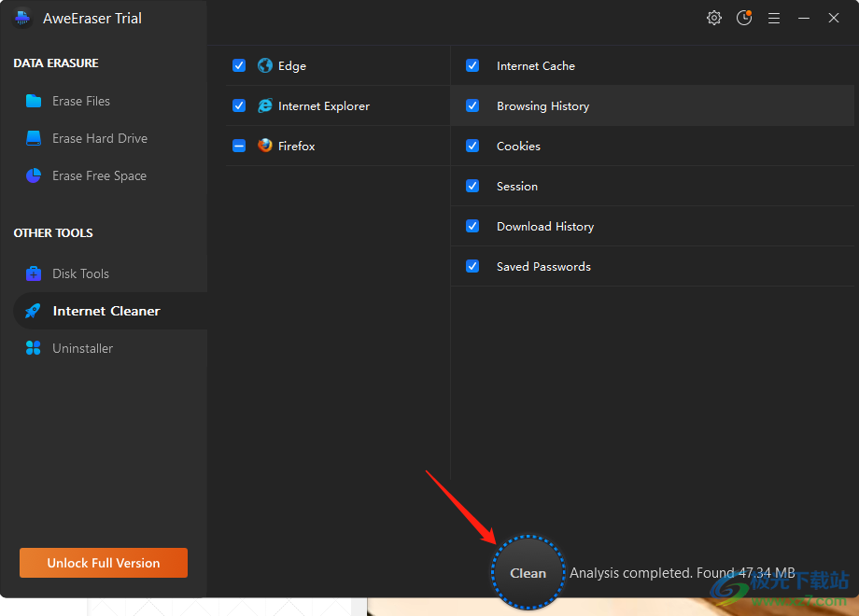Uncheck the Download History checkbox
The image size is (859, 616).
(x=472, y=226)
